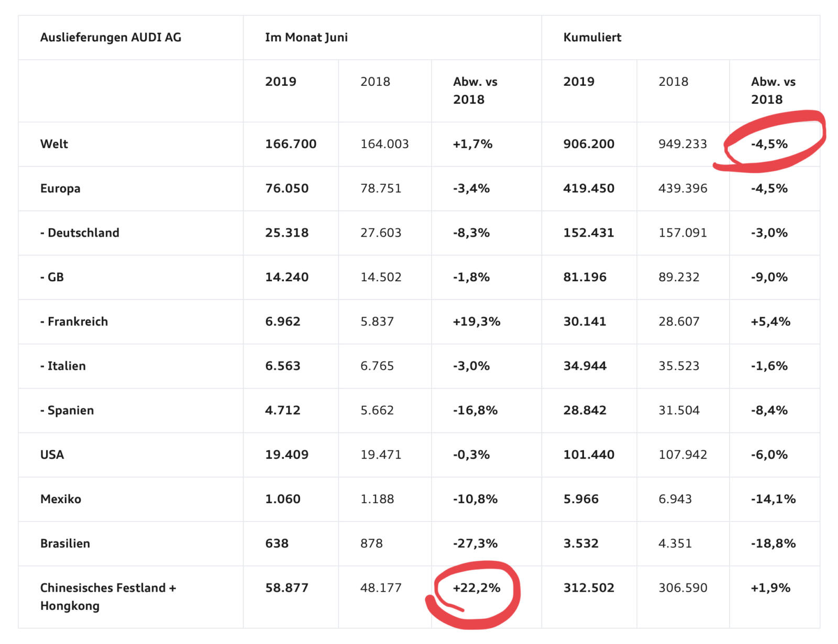Click GB June value 14.240

point(286,277)
